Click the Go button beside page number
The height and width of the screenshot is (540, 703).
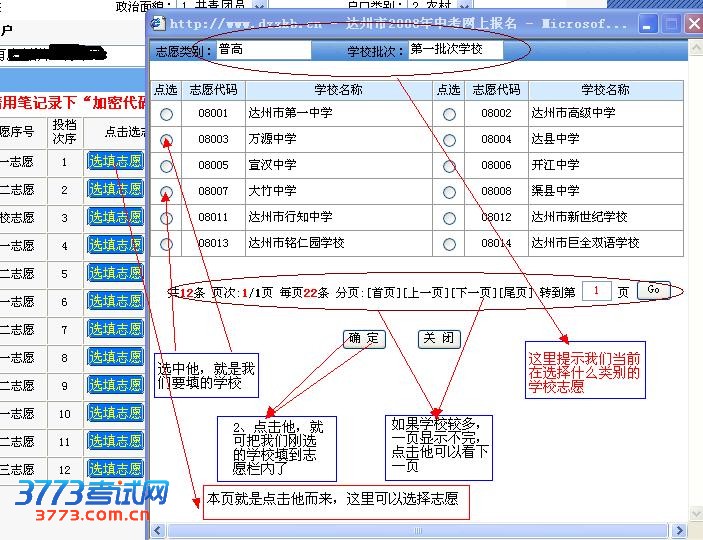(653, 290)
